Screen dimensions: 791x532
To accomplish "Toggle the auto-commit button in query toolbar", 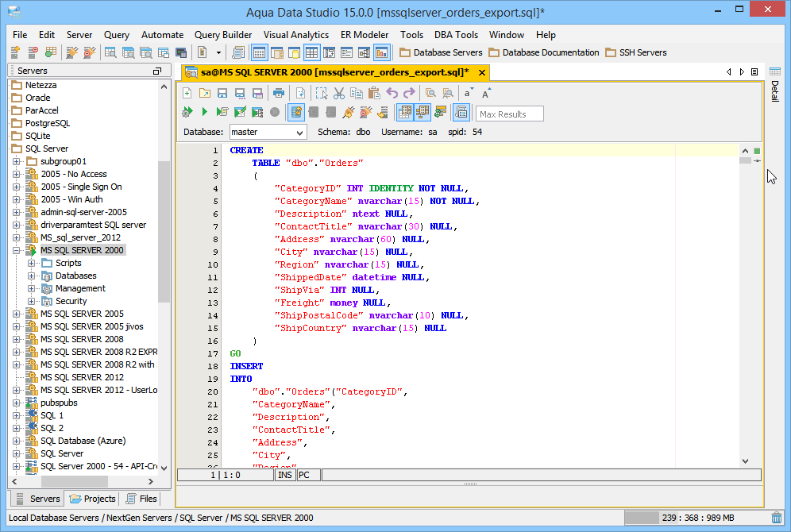I will coord(296,113).
